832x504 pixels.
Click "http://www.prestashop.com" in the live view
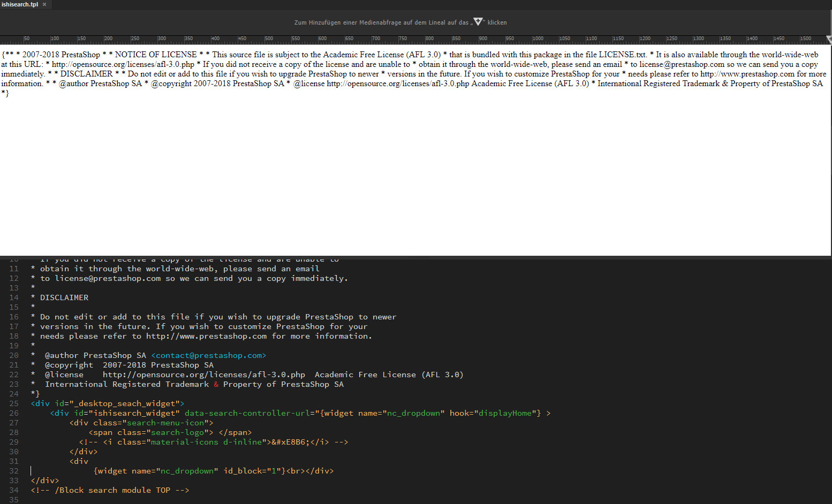(x=747, y=74)
